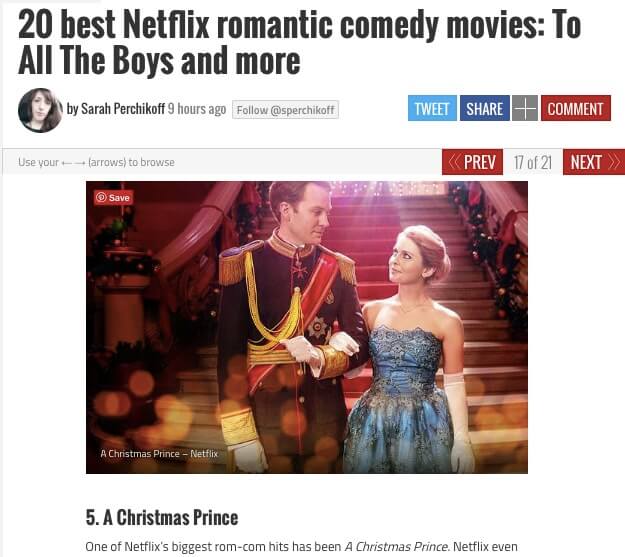This screenshot has width=625, height=557.
Task: Click the article headline title
Action: tap(299, 42)
